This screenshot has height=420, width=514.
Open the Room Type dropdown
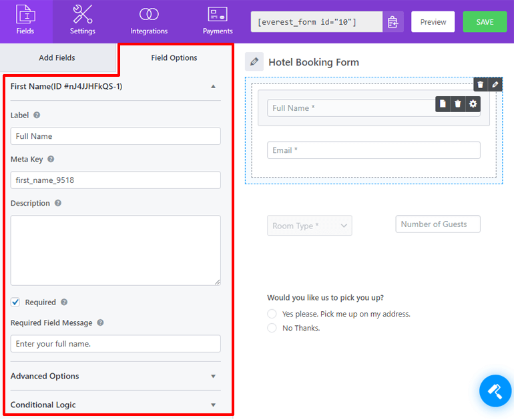click(x=310, y=226)
